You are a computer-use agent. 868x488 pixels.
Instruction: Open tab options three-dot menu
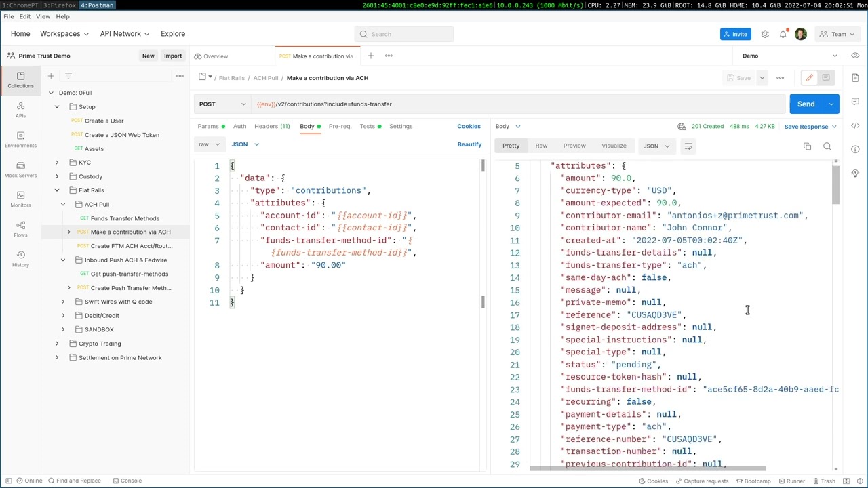[x=389, y=56]
